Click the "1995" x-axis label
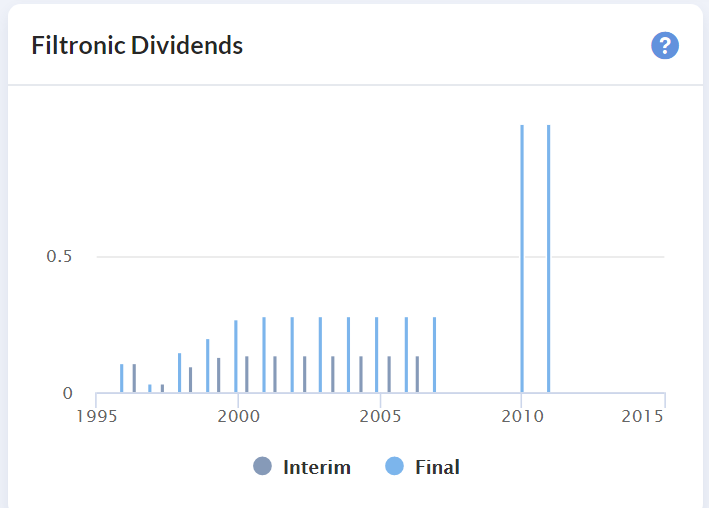Viewport: 709px width, 508px height. [x=97, y=416]
